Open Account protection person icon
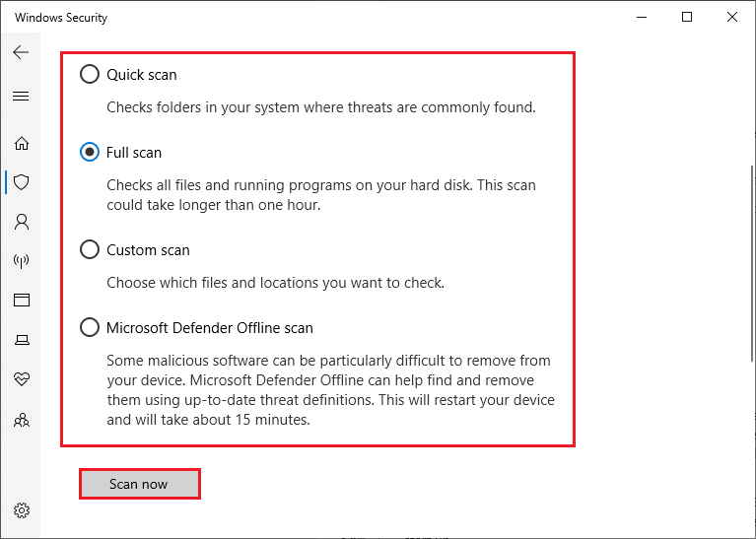This screenshot has width=756, height=539. tap(22, 222)
